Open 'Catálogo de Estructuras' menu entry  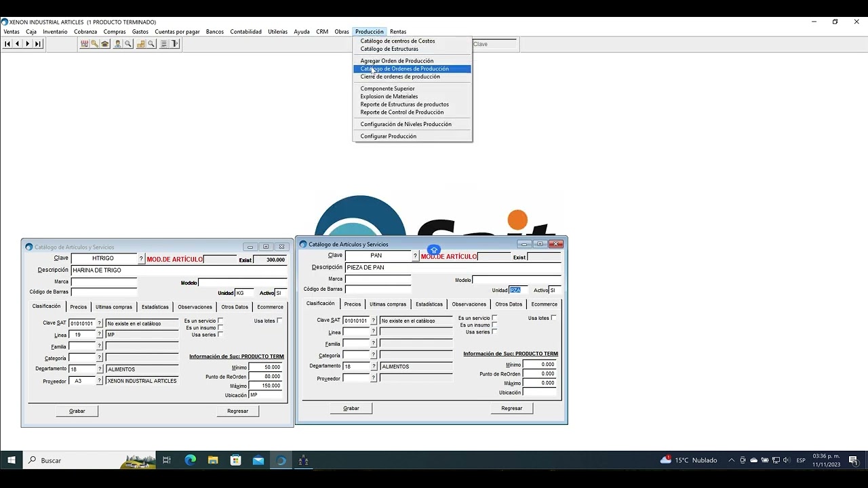point(412,49)
